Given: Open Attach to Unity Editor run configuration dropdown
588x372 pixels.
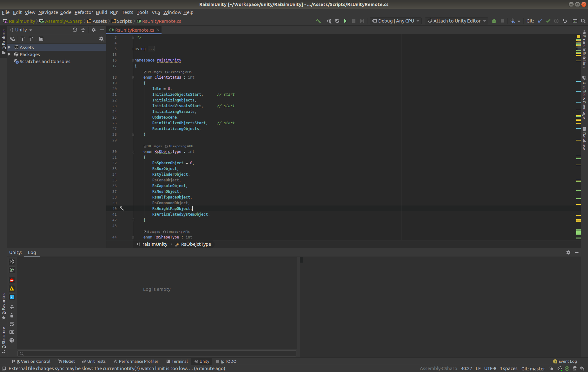Looking at the screenshot, I should coord(457,21).
